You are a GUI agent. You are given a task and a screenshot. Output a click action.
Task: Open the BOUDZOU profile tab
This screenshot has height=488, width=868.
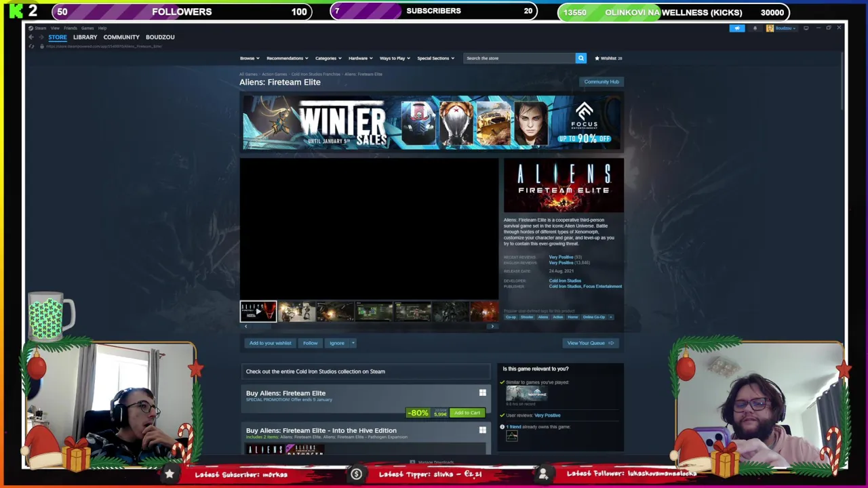pyautogui.click(x=160, y=37)
